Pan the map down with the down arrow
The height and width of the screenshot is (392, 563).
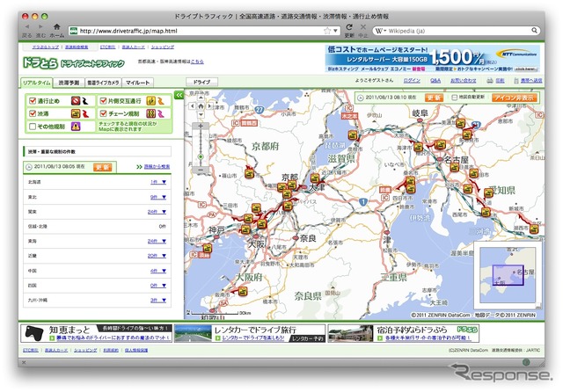tap(201, 114)
